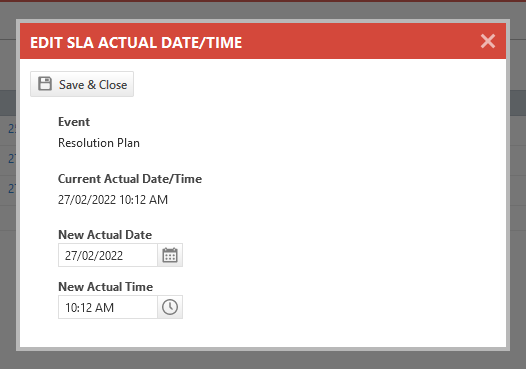Click the Edit SLA Actual Date/Time title
This screenshot has width=526, height=369.
[136, 43]
